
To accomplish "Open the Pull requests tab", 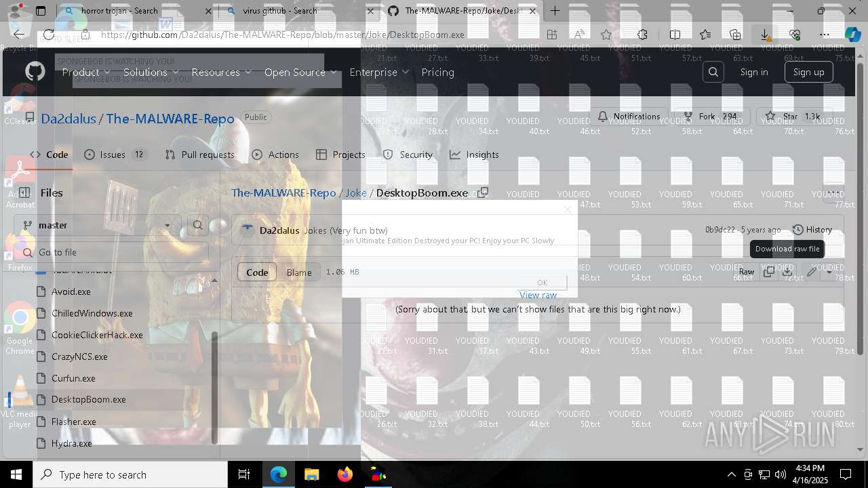I will [199, 155].
